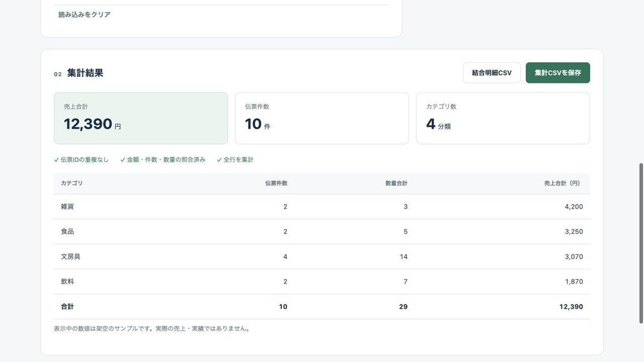The image size is (644, 362).
Task: Click the quantity 14 in the 文房具 row
Action: point(404,256)
